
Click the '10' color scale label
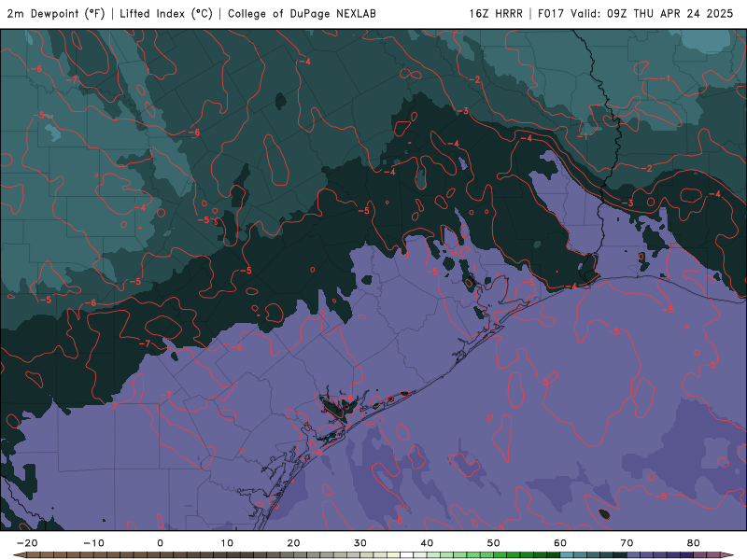point(227,543)
